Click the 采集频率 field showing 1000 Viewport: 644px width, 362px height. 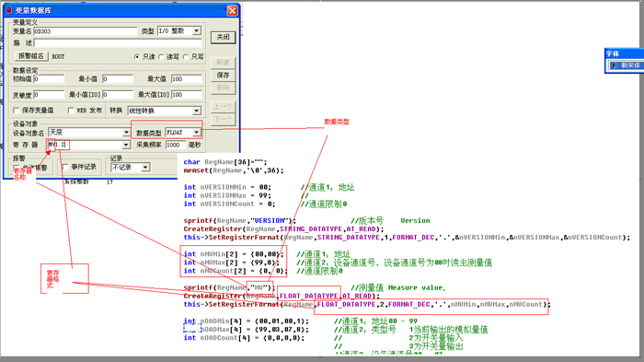(176, 145)
